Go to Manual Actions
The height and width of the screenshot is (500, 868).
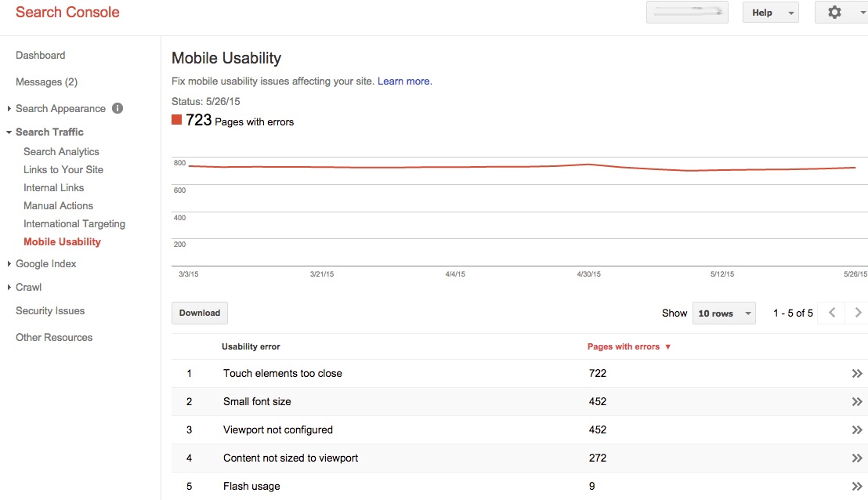tap(58, 205)
